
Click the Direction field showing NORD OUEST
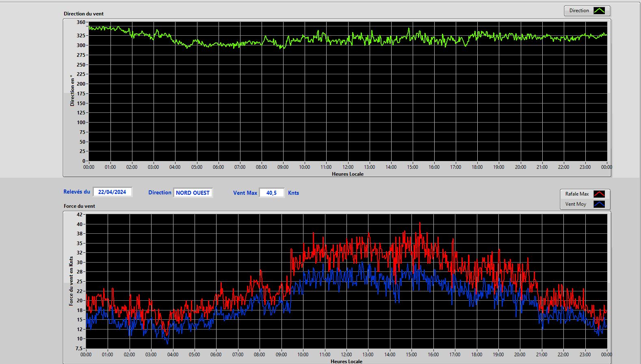tap(193, 193)
